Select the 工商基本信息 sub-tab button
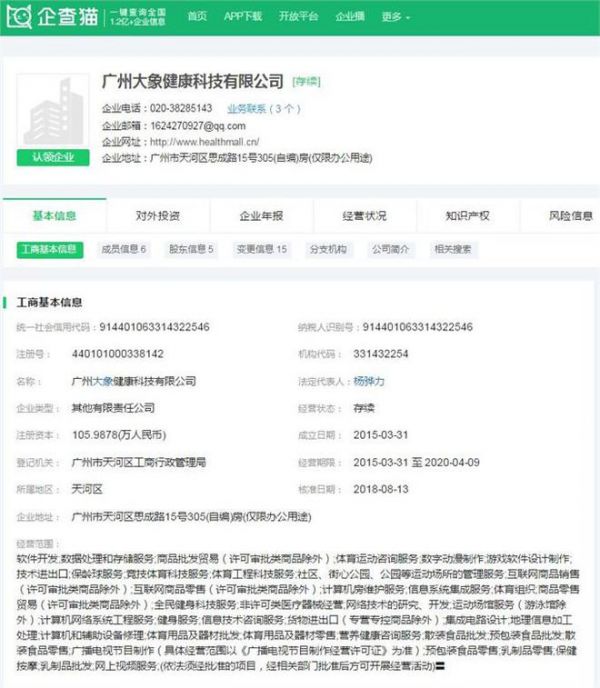This screenshot has height=688, width=600. pyautogui.click(x=50, y=249)
